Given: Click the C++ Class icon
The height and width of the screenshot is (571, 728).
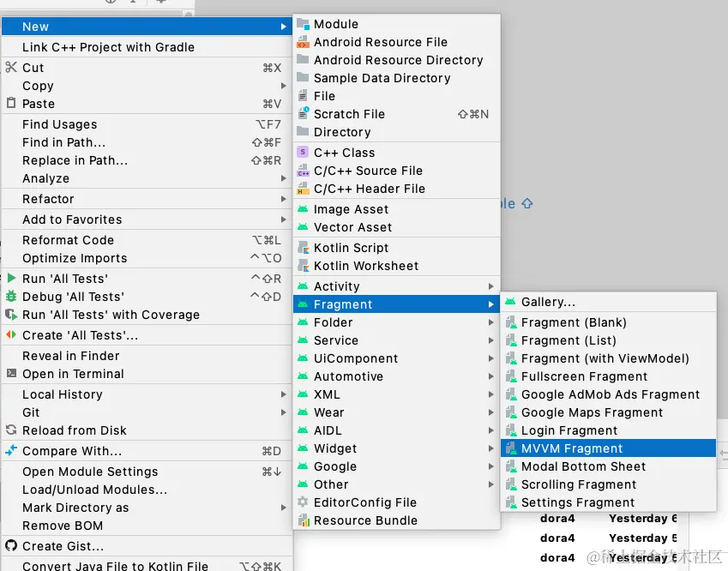Looking at the screenshot, I should point(303,153).
